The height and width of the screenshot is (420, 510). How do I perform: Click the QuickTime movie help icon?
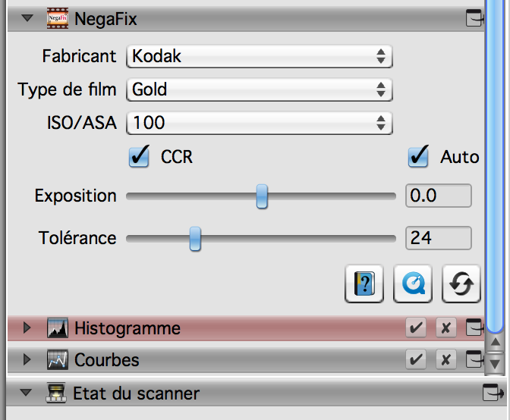tap(414, 284)
